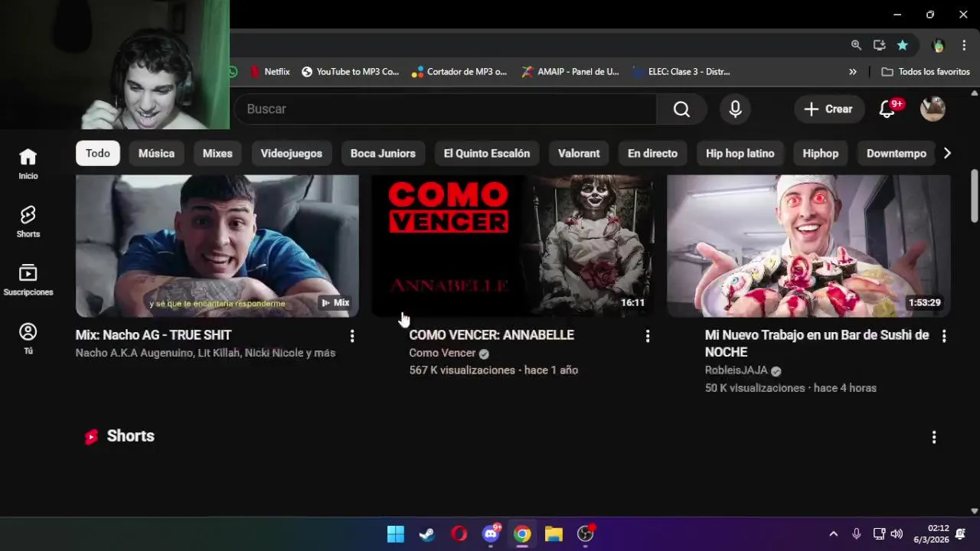Image resolution: width=980 pixels, height=551 pixels.
Task: Select the Boca Juniors filter chip
Action: [x=383, y=153]
